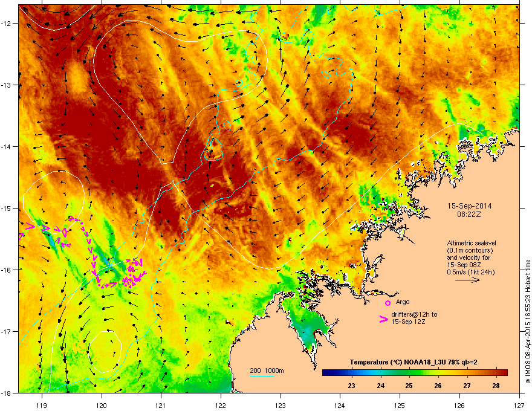Click the '15-Sep 12Z' drifter date text

[408, 322]
